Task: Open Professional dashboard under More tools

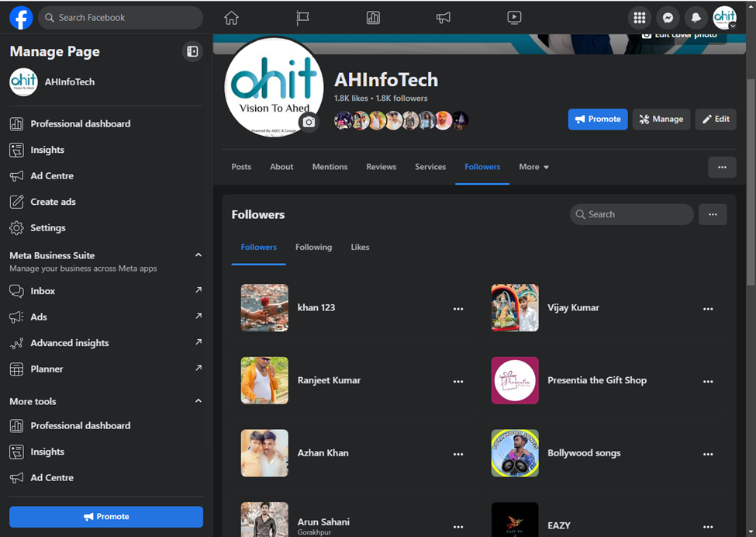Action: click(106, 426)
